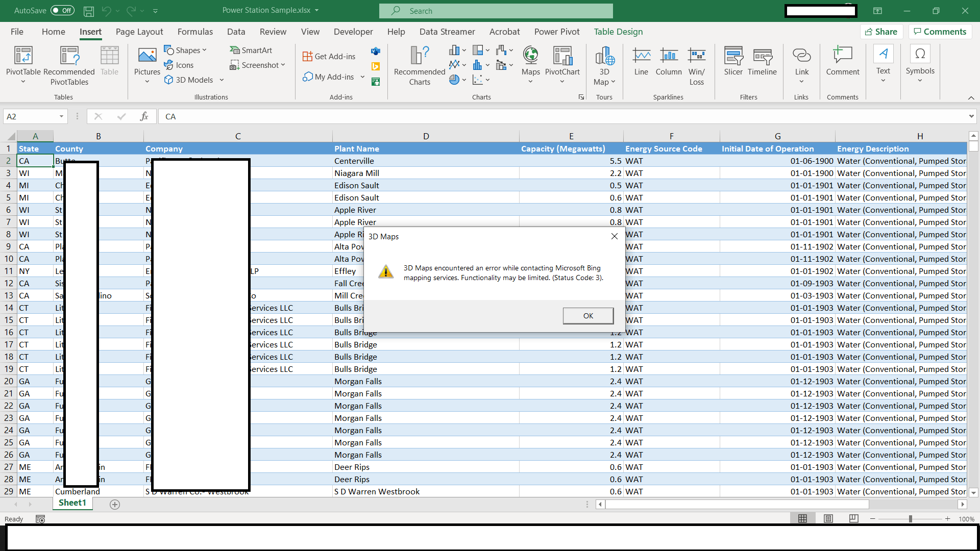Open the Formulas ribbon tab

[x=195, y=32]
